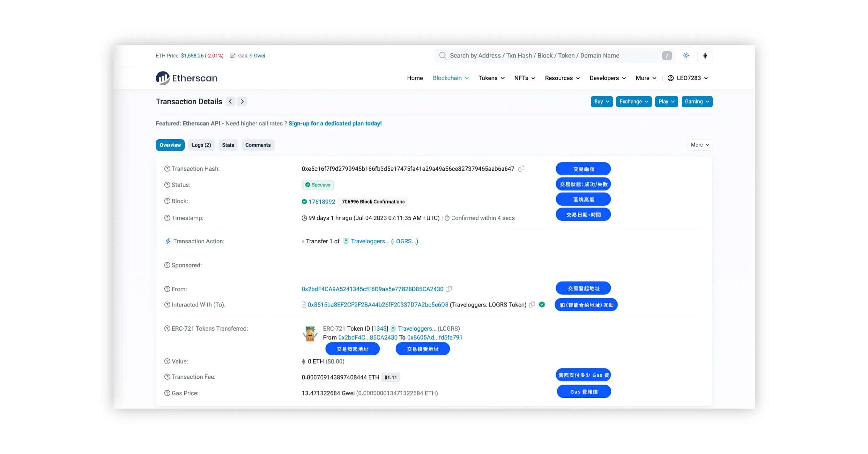Click the Success status badge
The width and height of the screenshot is (868, 454).
318,185
